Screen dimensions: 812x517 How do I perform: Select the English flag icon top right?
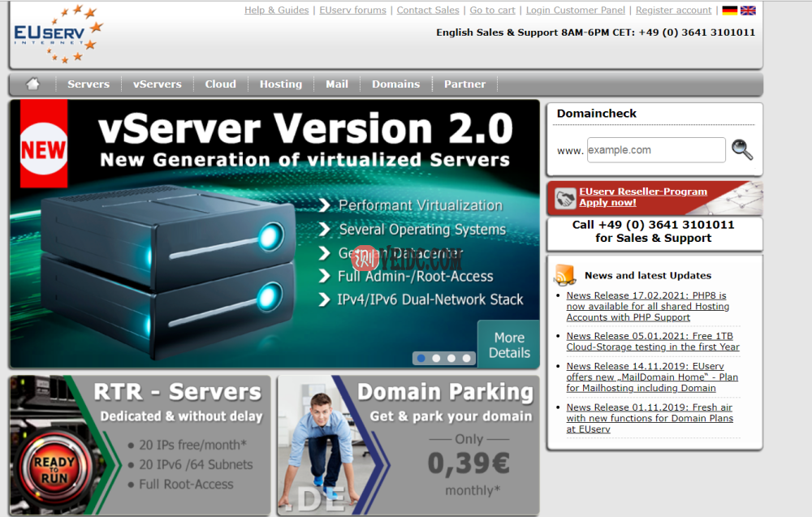(x=747, y=11)
